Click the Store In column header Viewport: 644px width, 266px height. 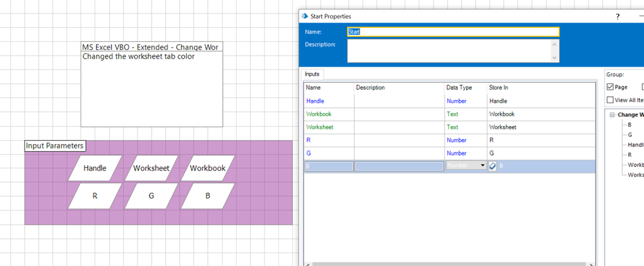click(498, 87)
